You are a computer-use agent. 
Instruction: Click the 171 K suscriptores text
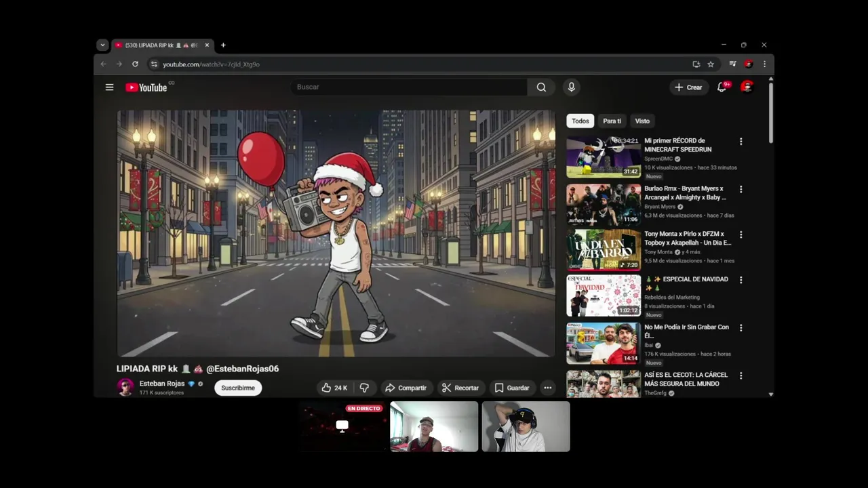click(161, 393)
